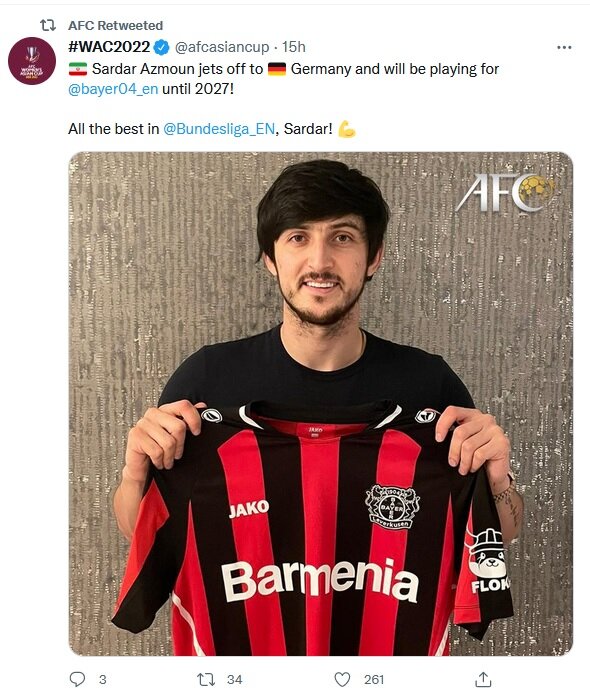
Task: Click the 261 likes count
Action: click(x=374, y=679)
